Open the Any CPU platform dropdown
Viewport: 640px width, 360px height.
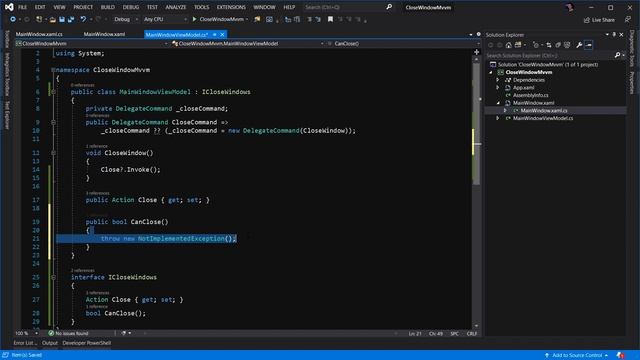click(x=165, y=19)
